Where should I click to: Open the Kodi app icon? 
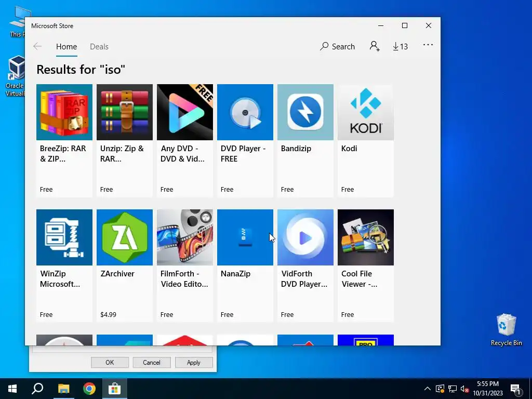click(366, 112)
